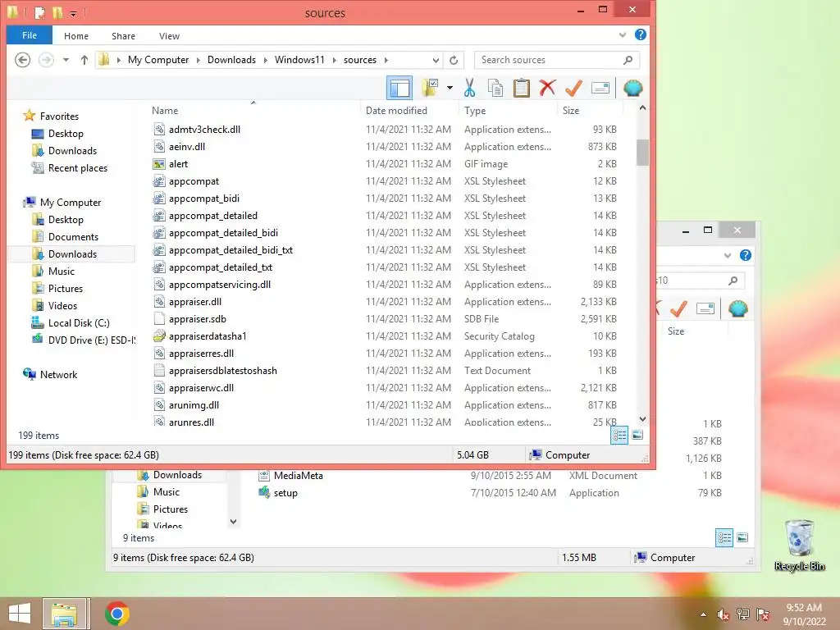Image resolution: width=840 pixels, height=630 pixels.
Task: Switch to Details view in the sources window
Action: point(619,435)
